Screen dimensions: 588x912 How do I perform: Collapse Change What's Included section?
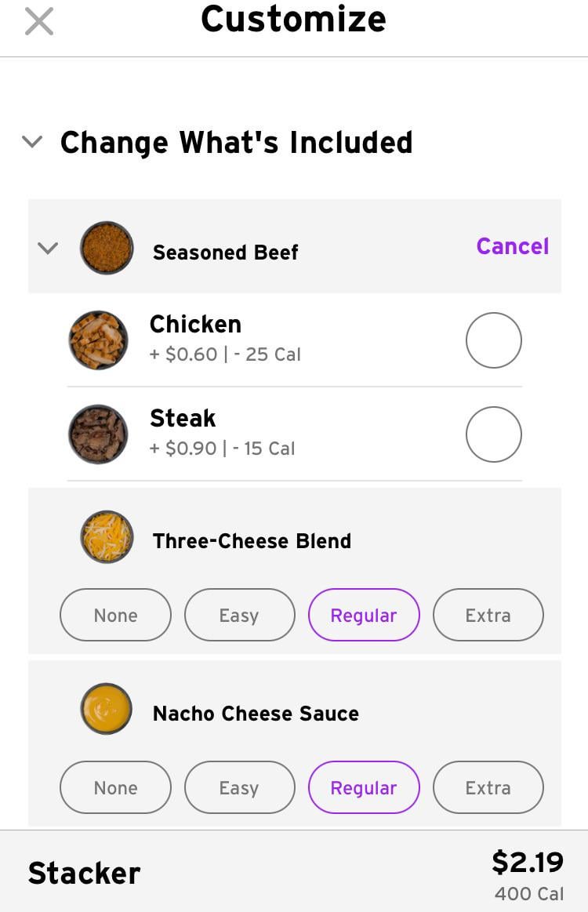[x=32, y=141]
